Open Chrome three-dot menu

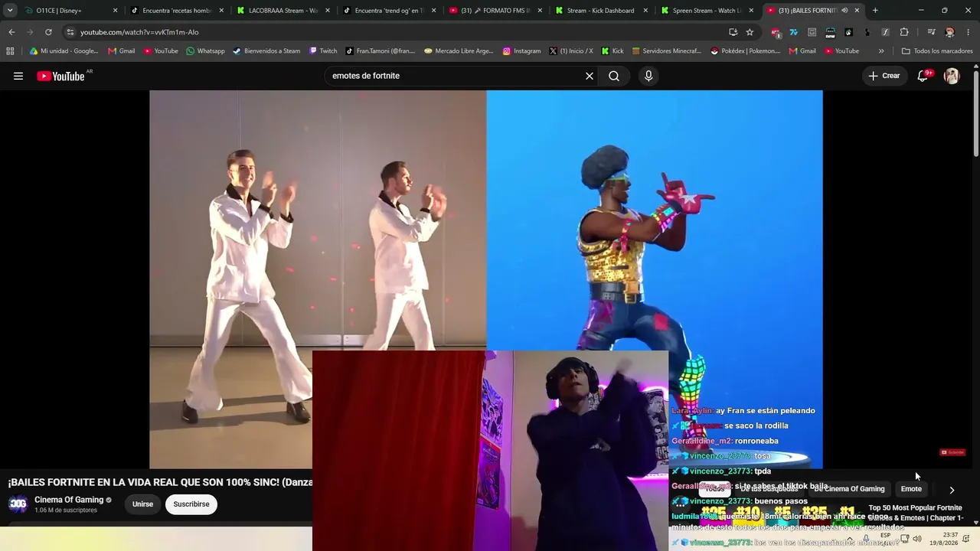pyautogui.click(x=969, y=32)
